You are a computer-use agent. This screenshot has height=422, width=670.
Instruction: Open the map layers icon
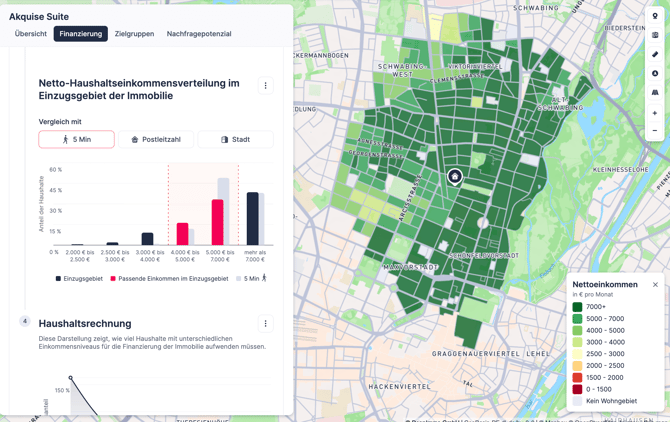click(655, 35)
